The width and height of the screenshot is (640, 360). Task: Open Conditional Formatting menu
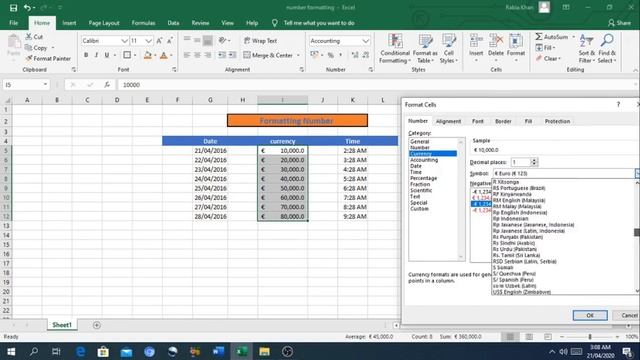pyautogui.click(x=395, y=49)
